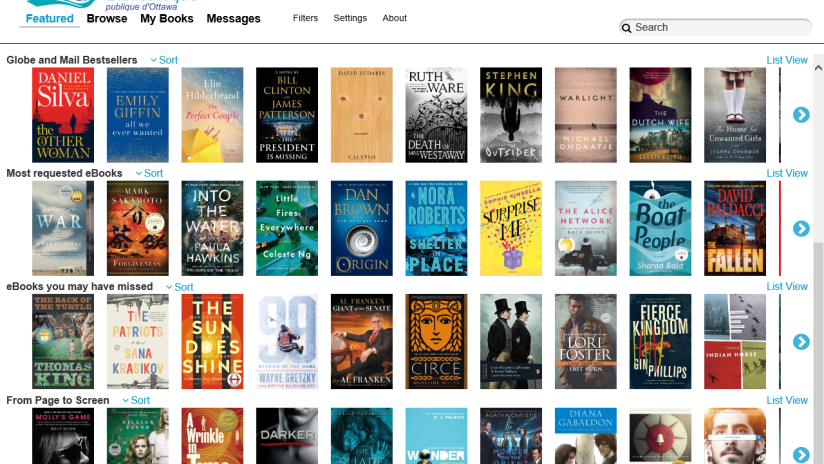Open Wonder by R. J. Palacio
The height and width of the screenshot is (464, 824).
click(x=436, y=436)
